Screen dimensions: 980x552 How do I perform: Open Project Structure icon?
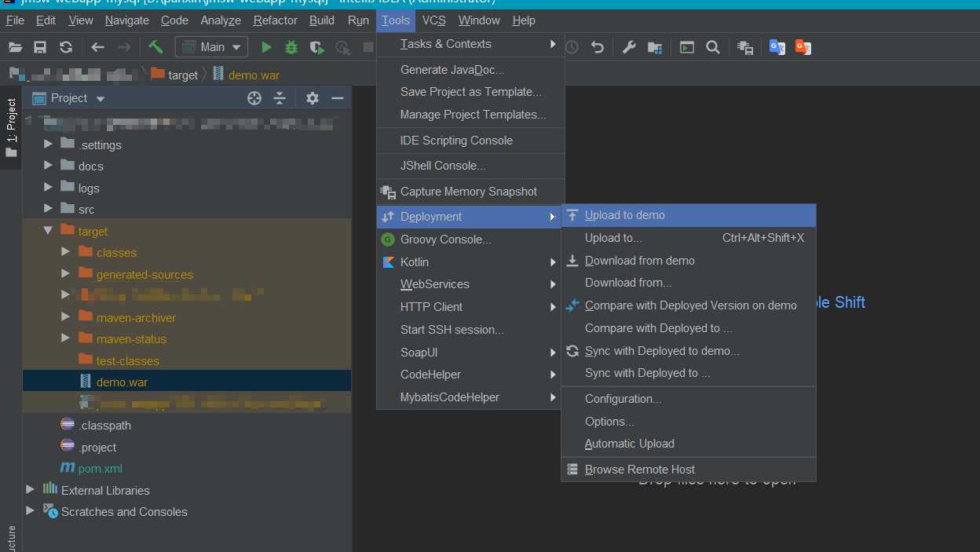[x=654, y=47]
